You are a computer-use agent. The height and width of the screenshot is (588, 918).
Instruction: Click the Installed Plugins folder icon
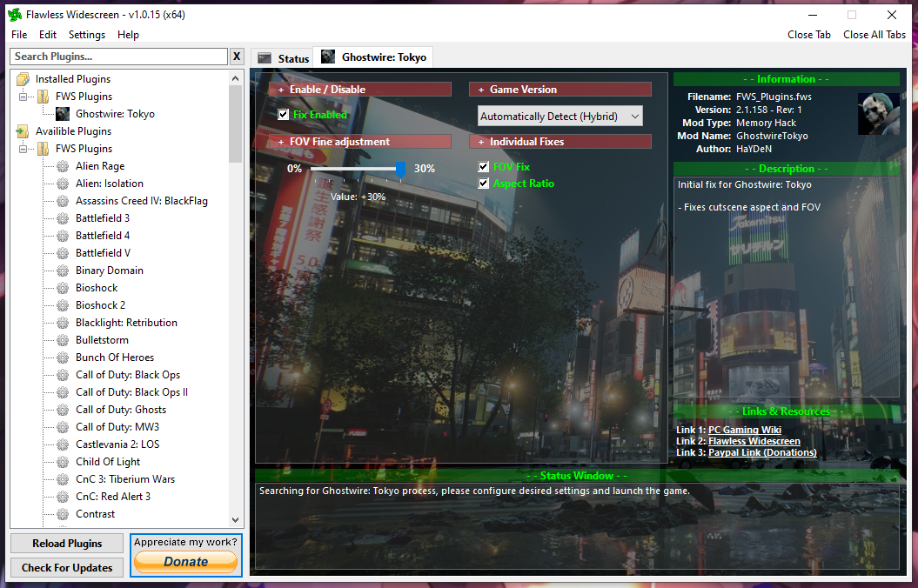pyautogui.click(x=23, y=79)
